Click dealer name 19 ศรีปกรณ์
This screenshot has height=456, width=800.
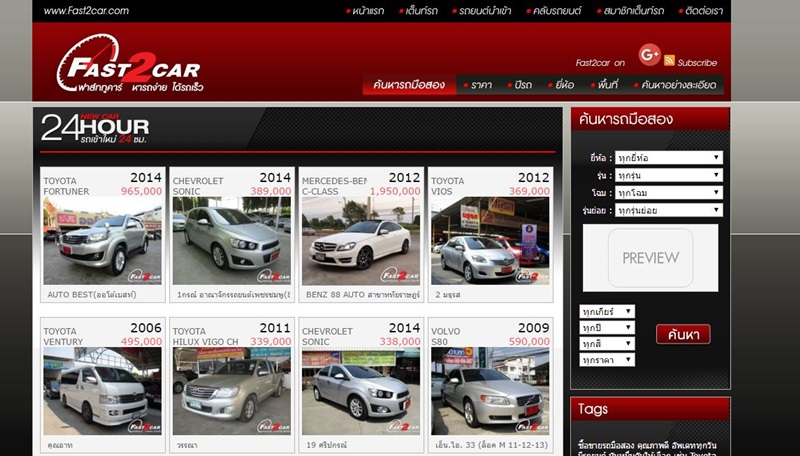click(x=327, y=445)
